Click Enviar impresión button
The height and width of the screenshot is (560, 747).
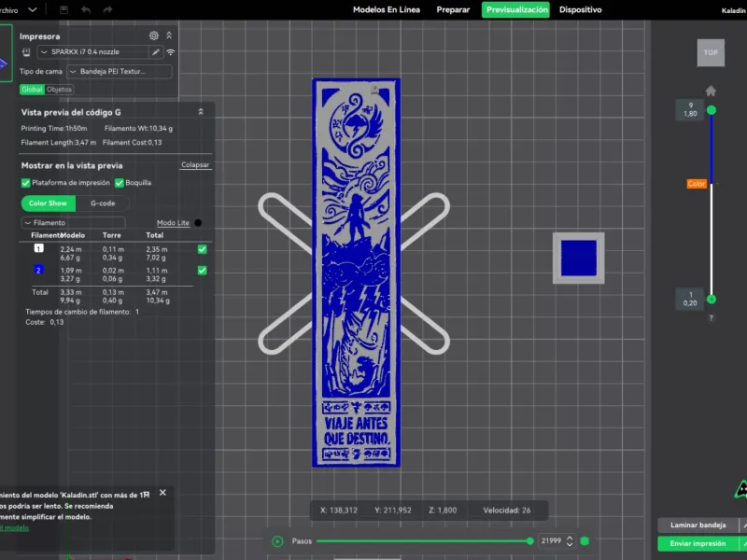point(698,543)
